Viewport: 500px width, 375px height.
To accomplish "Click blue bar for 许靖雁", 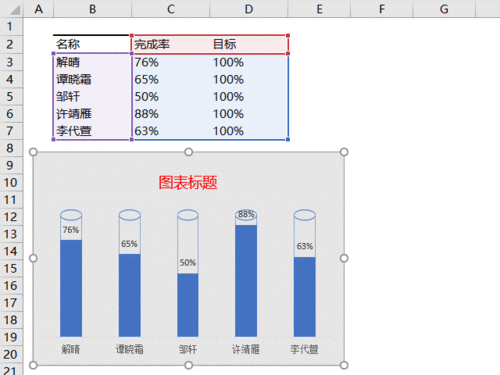I will [246, 281].
